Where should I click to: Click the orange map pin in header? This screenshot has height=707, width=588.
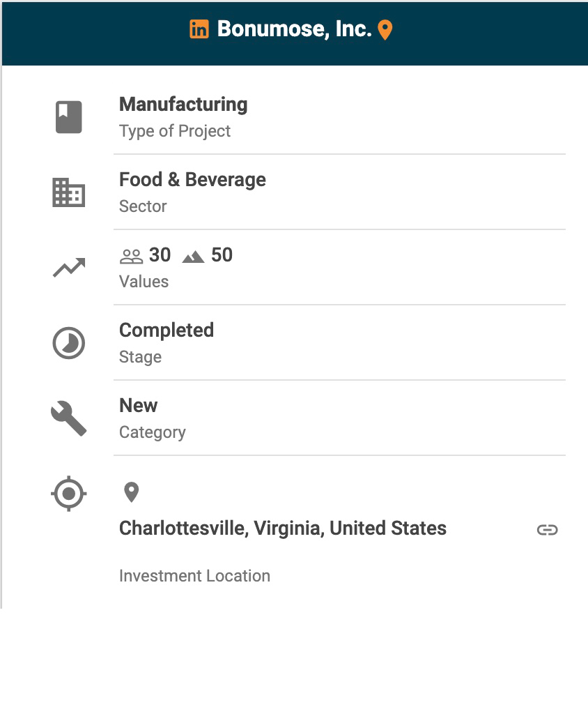pos(385,30)
